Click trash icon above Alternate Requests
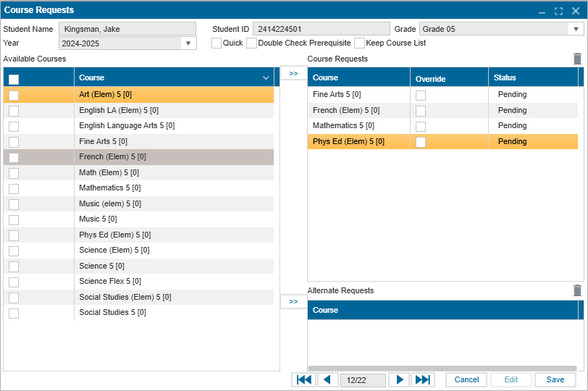The image size is (588, 391). (577, 290)
